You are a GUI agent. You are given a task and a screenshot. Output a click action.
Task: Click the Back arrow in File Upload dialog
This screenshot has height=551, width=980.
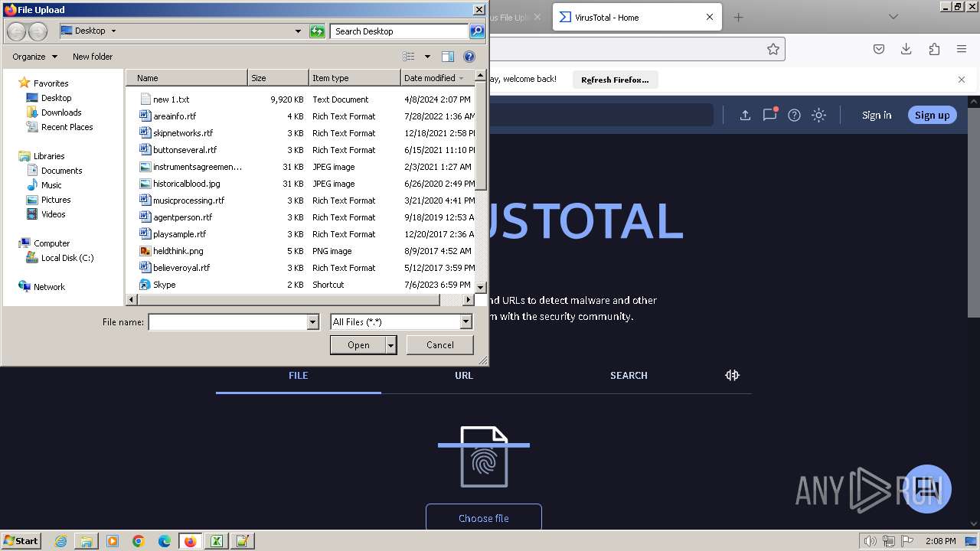[x=16, y=31]
